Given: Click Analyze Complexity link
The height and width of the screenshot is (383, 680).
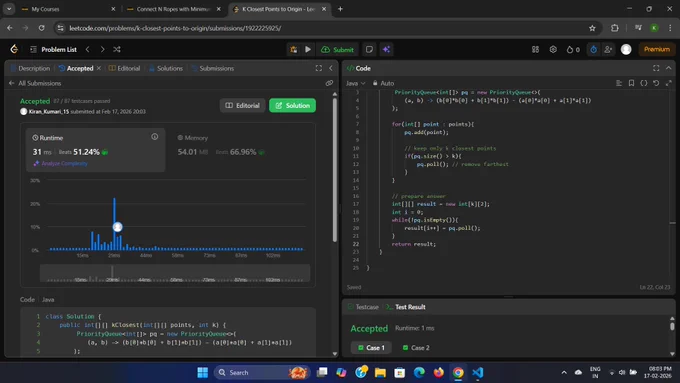Looking at the screenshot, I should 61,163.
